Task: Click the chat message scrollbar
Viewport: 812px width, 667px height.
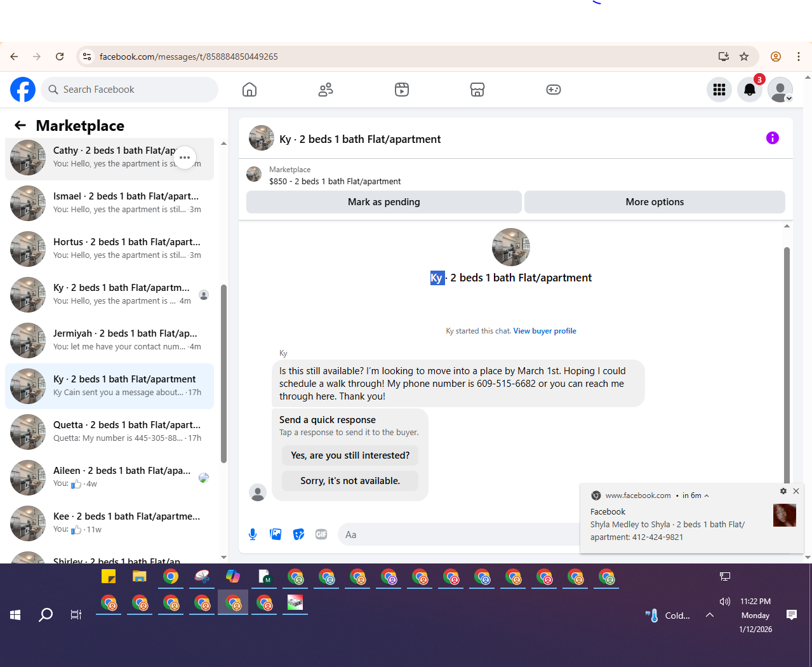Action: click(787, 365)
